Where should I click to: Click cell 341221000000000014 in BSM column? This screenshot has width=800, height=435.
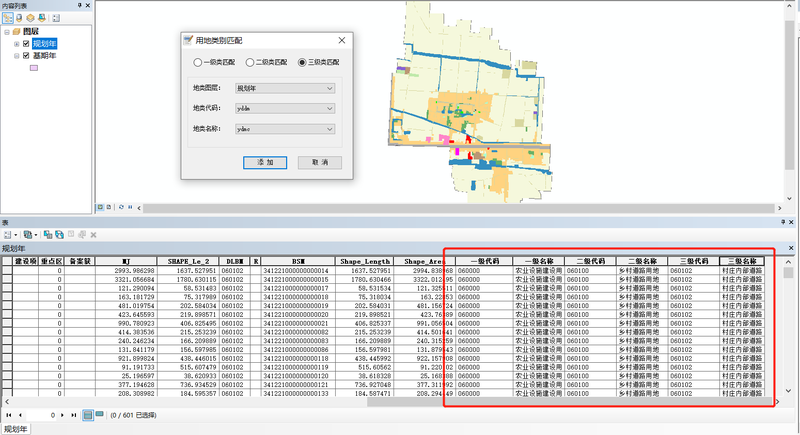(296, 271)
